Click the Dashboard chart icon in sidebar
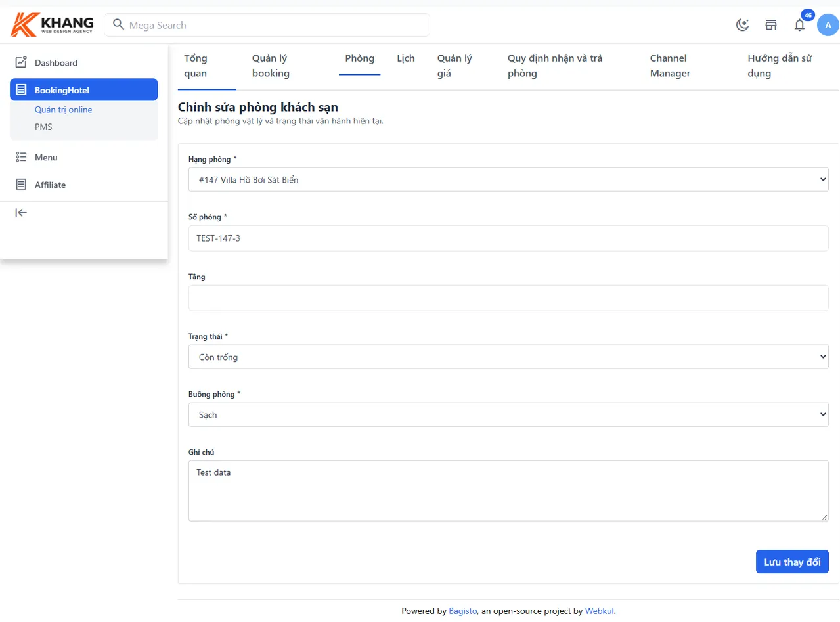 pos(21,62)
